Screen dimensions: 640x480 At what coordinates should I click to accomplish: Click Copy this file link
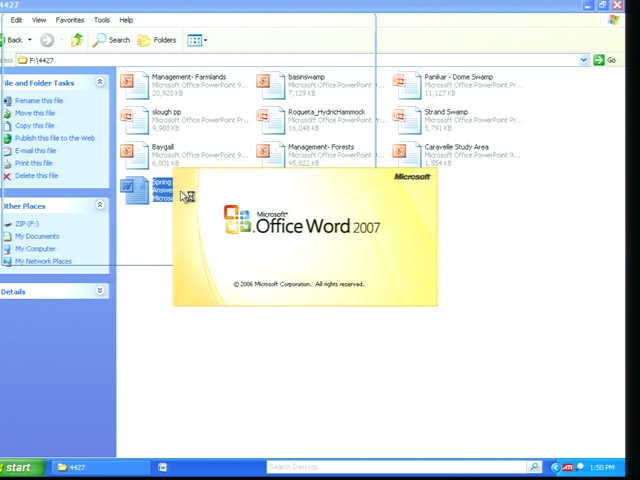(34, 126)
